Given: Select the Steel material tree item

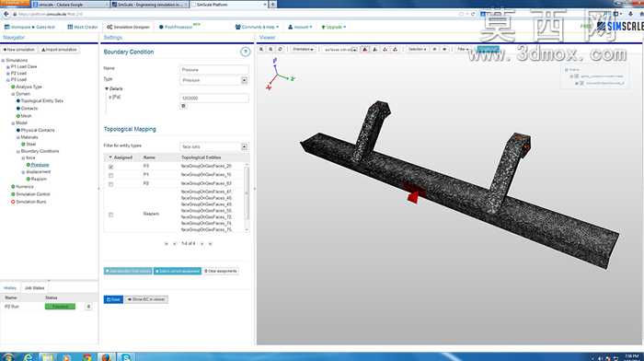Looking at the screenshot, I should pyautogui.click(x=30, y=145).
